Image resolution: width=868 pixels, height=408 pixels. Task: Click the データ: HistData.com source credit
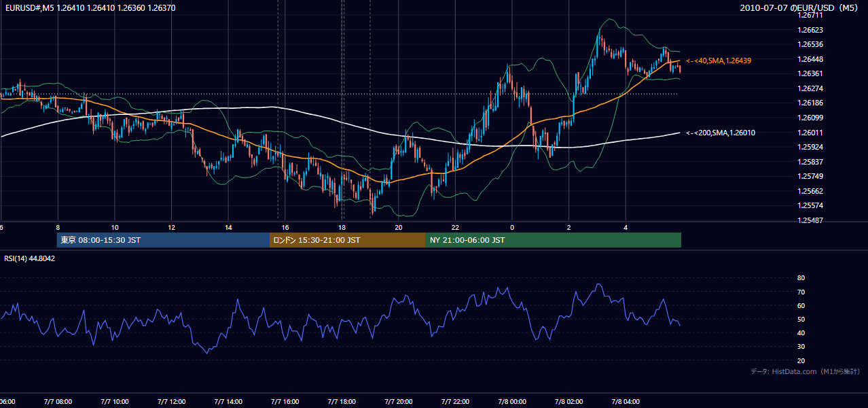[x=806, y=371]
